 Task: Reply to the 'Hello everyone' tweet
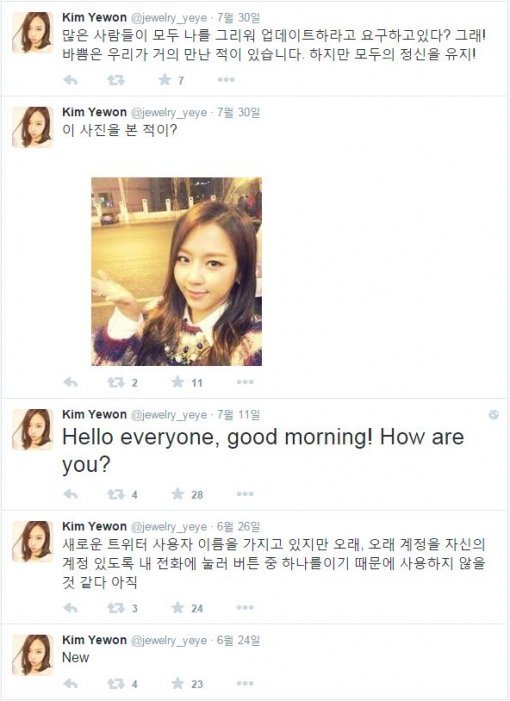71,494
